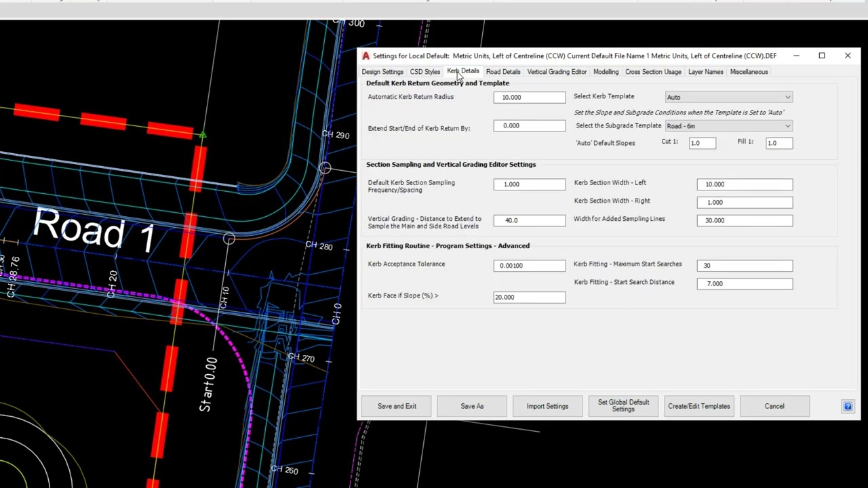868x488 pixels.
Task: Click the Kerb Acceptance Tolerance field
Action: pos(530,266)
